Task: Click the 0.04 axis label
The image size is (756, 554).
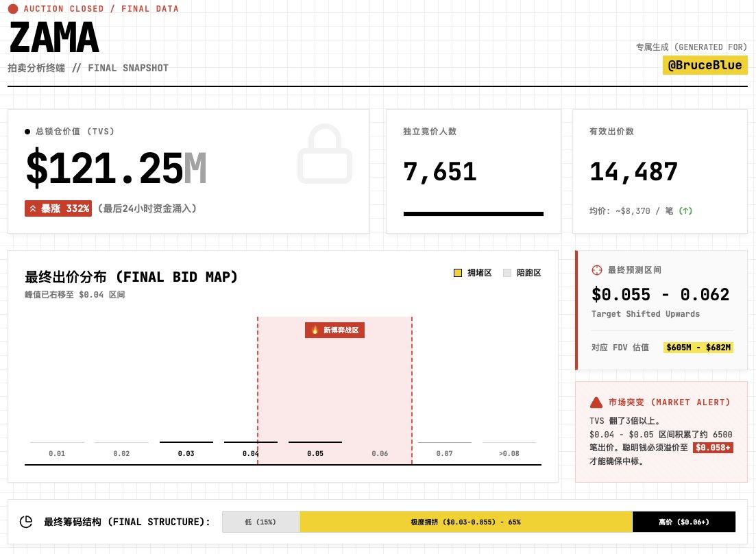Action: click(251, 453)
